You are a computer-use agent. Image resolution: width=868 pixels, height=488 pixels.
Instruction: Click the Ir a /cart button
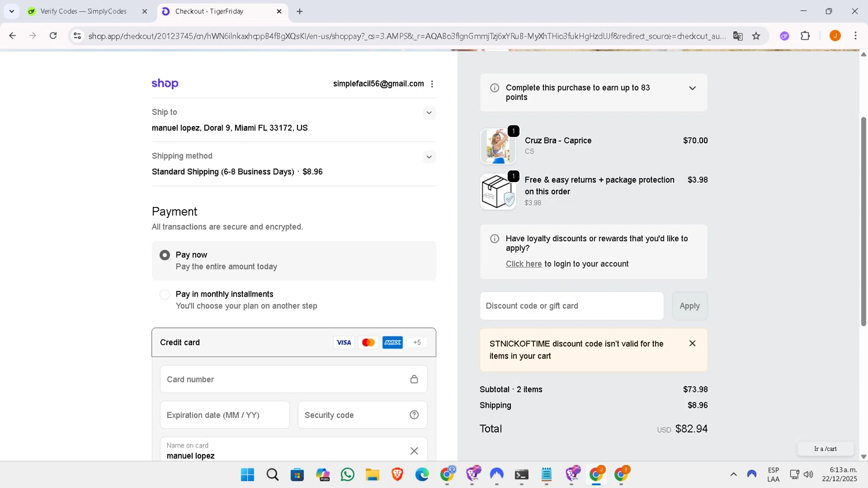825,449
